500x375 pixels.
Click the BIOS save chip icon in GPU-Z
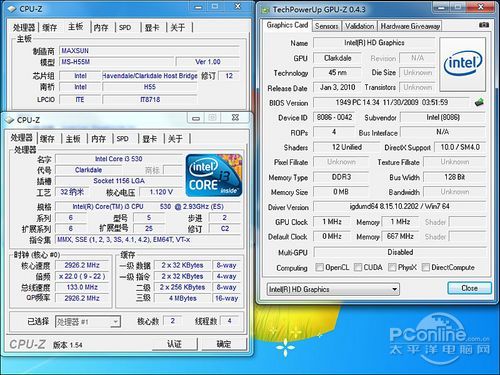tap(479, 102)
